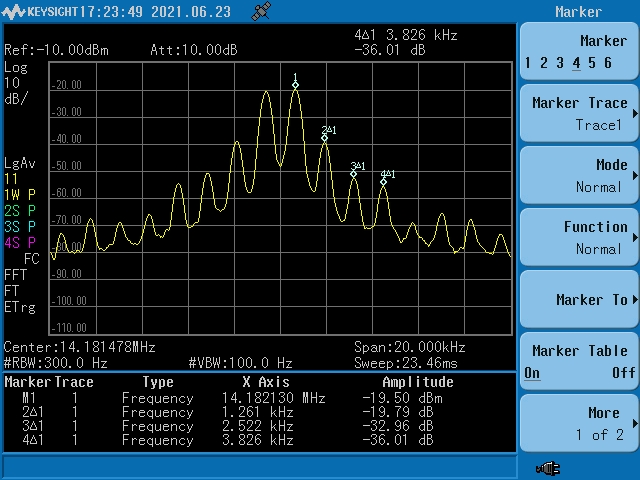640x480 pixels.
Task: Go to More 1 of 2 page
Action: (579, 424)
